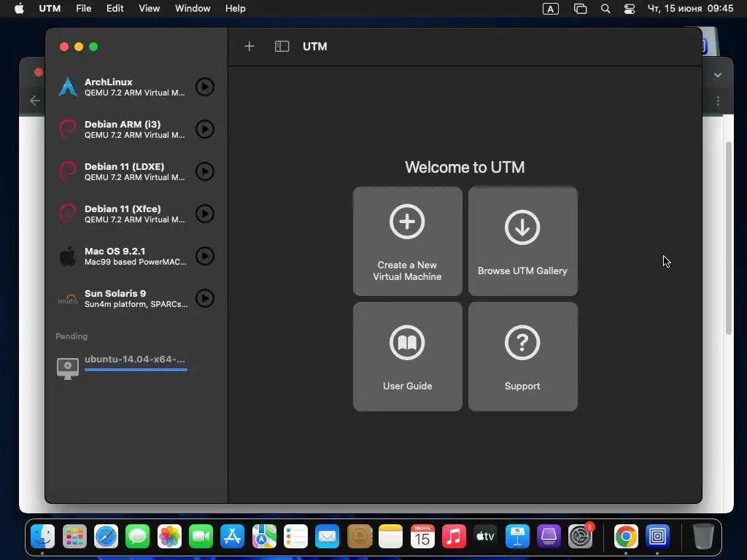Click the background window's vertical scrollbar
The height and width of the screenshot is (560, 747).
[729, 238]
